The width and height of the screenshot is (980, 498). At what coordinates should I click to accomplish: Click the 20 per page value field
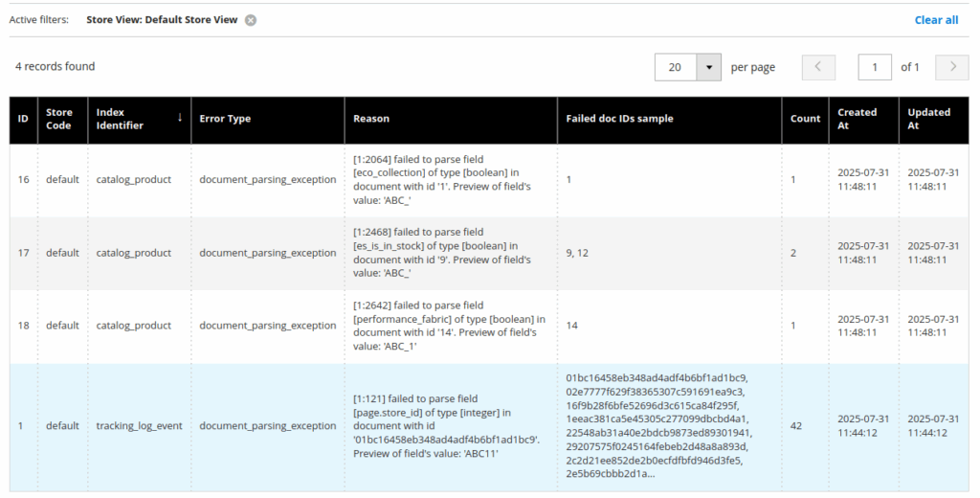(x=676, y=67)
